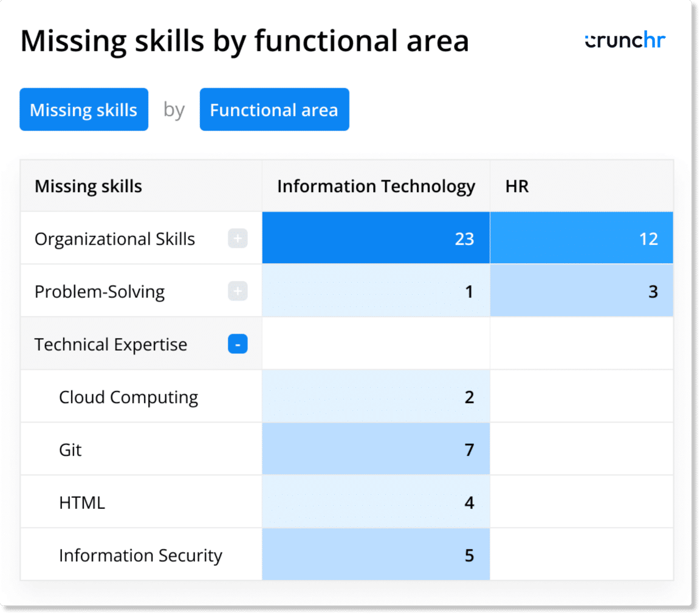The image size is (700, 614).
Task: Select the Technical Expertise row label
Action: coord(111,344)
